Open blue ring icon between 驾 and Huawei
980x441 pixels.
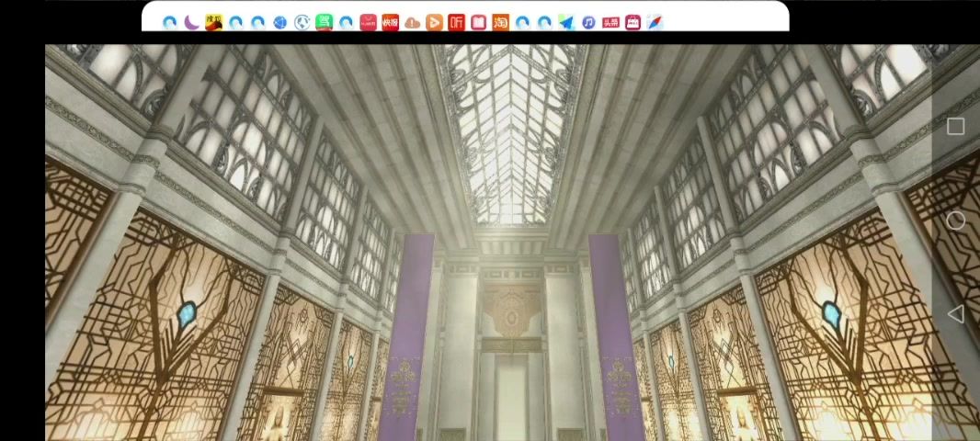click(x=347, y=22)
